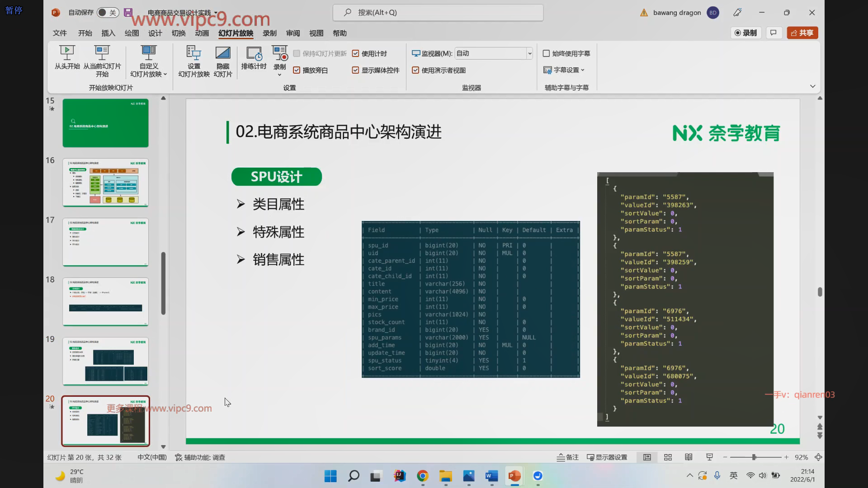Viewport: 868px width, 488px height.
Task: Click the Set Up Slide Show icon
Action: (x=193, y=53)
